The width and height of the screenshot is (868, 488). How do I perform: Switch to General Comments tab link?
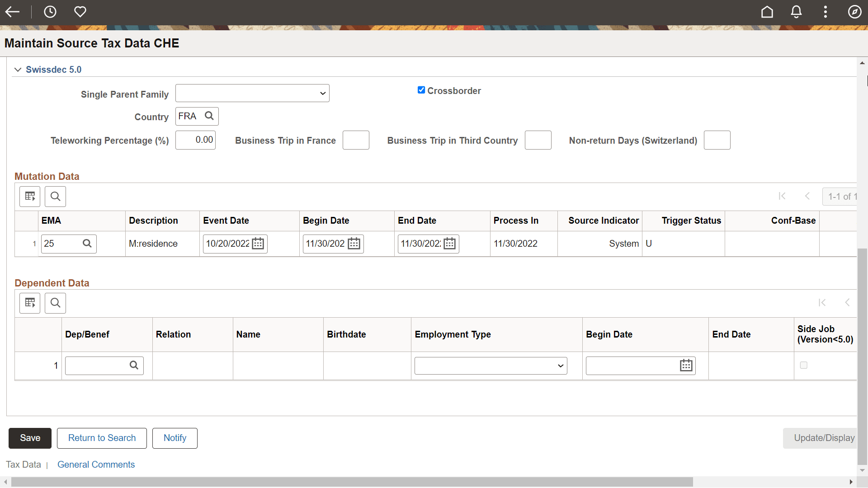[96, 465]
